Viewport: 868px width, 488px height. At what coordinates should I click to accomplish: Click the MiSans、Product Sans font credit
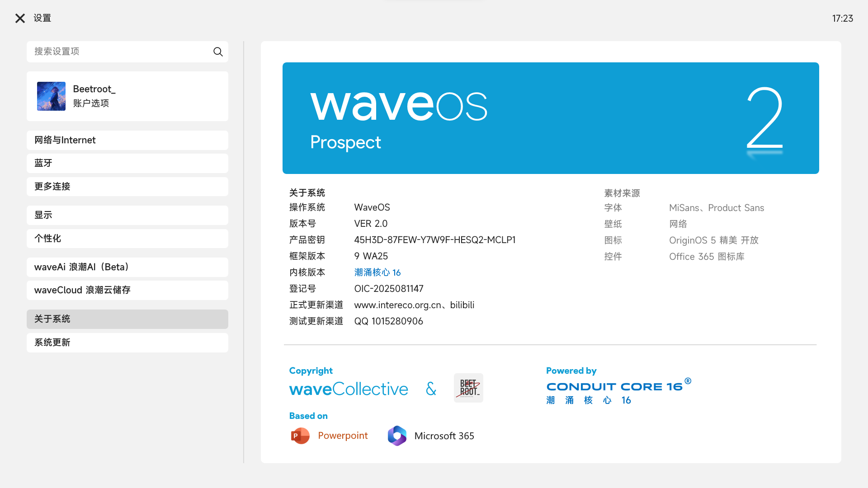pos(717,208)
